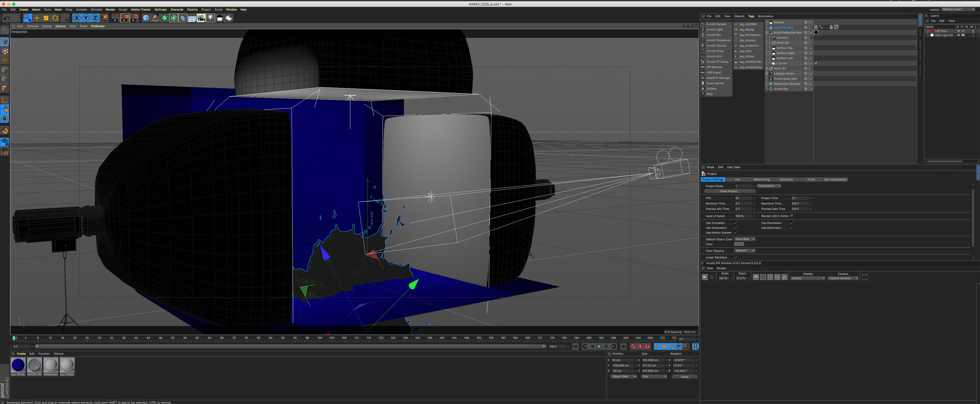Viewport: 980px width, 404px height.
Task: Open the Centimeters unit dropdown
Action: coord(768,186)
